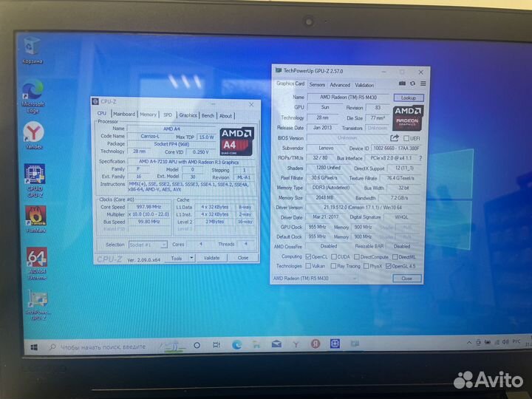Switch to the CPU tab in CPU-Z
Screen dimensions: 532x399
point(102,114)
